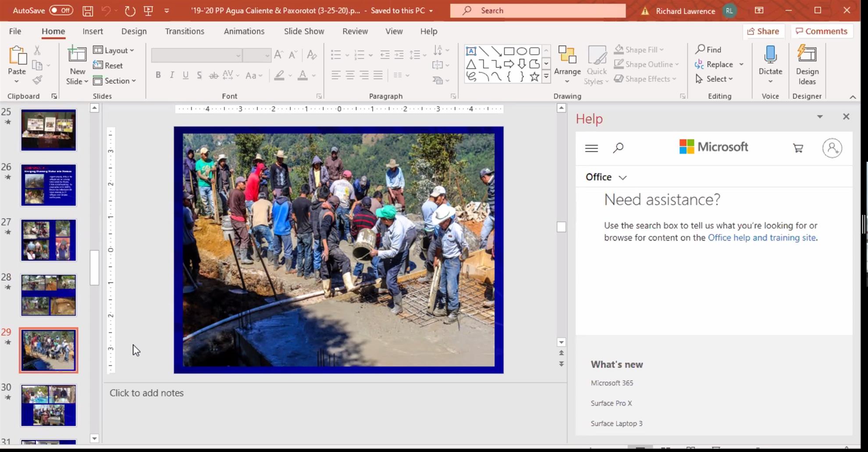Screen dimensions: 868x452
Task: Click the Save icon in title bar
Action: 88,11
